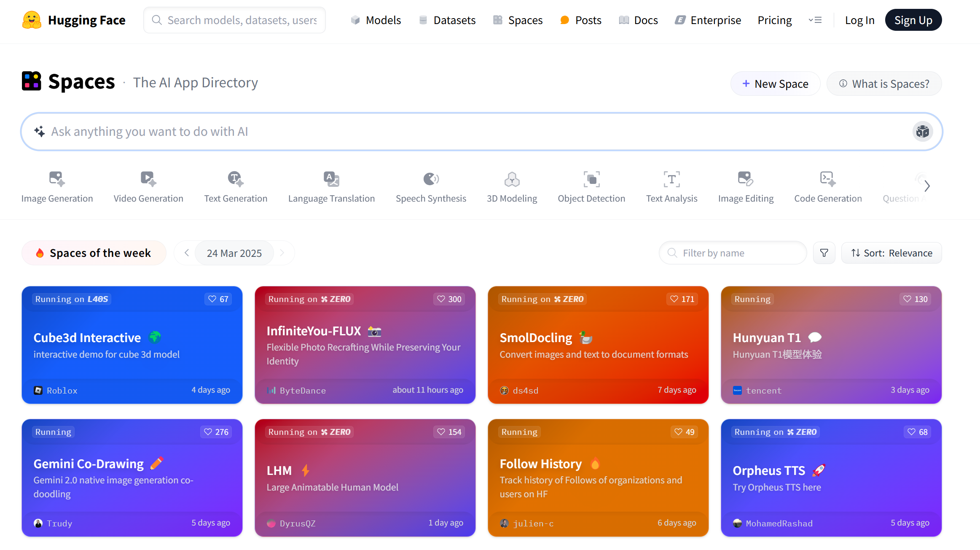Select the Object Detection category icon
The image size is (980, 550).
(x=591, y=179)
